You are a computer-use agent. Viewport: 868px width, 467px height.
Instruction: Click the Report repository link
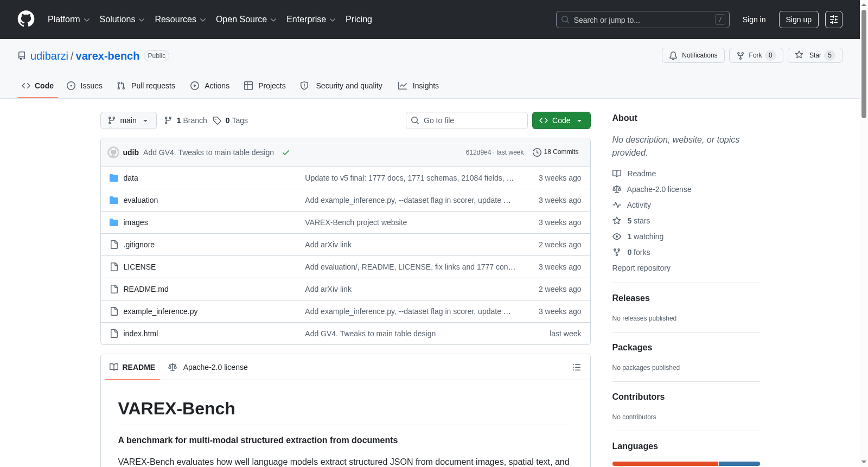point(641,268)
